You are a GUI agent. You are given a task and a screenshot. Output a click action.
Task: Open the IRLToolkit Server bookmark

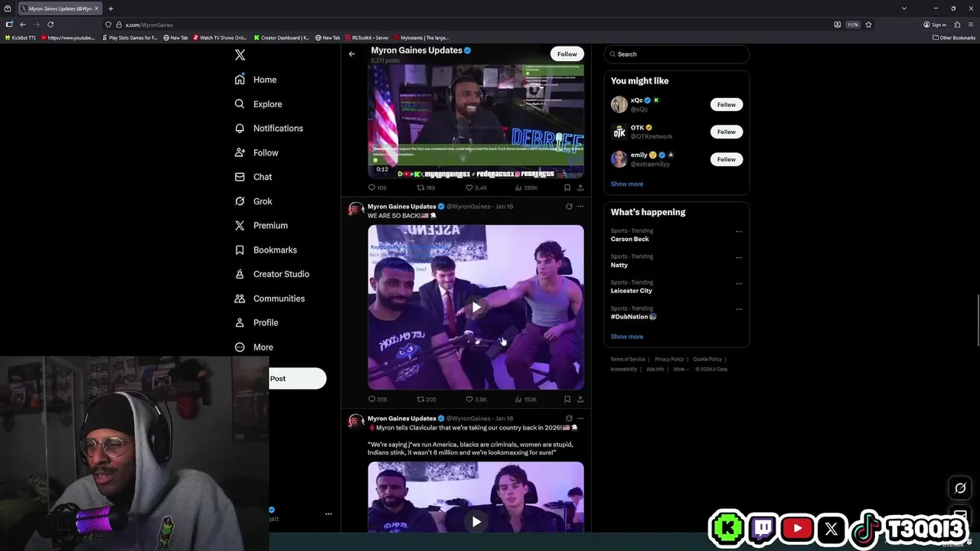click(x=367, y=37)
